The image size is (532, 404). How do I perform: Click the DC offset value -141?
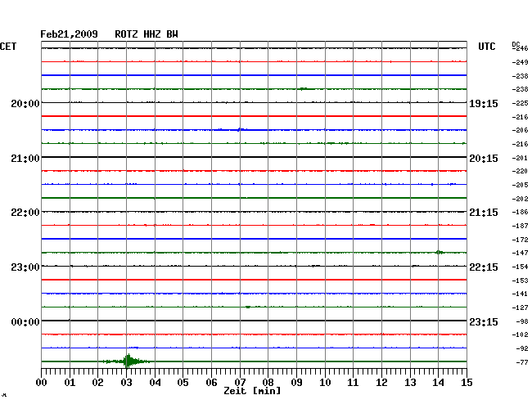coord(520,294)
